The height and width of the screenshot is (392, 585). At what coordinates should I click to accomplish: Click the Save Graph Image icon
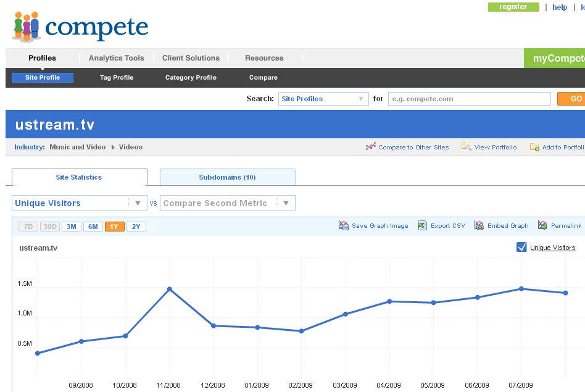344,226
